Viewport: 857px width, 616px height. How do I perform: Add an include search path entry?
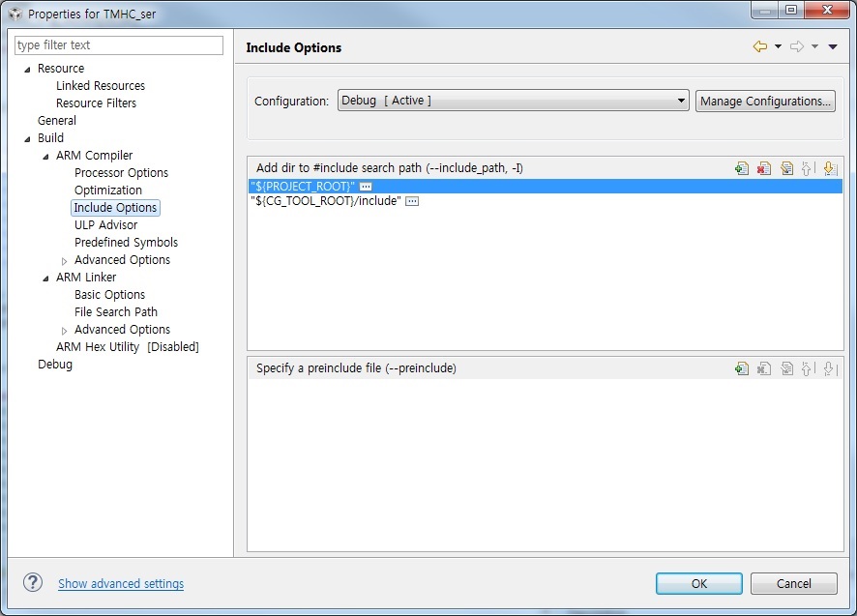pyautogui.click(x=742, y=168)
